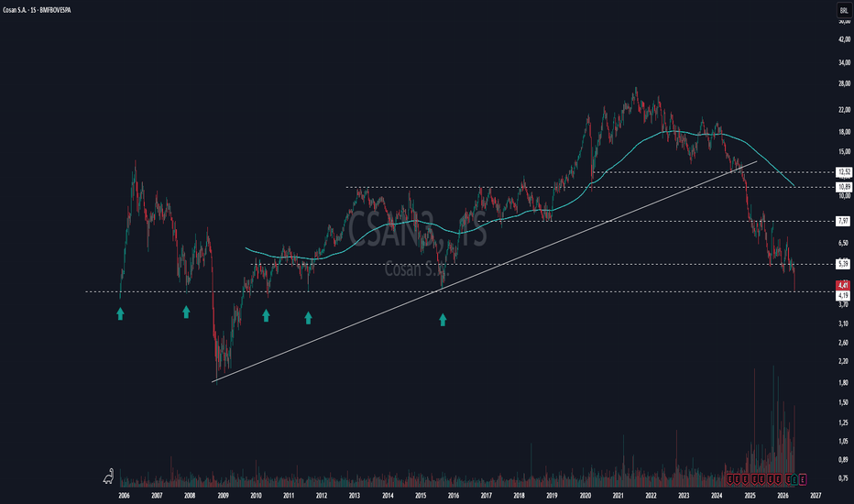Select the first green arrow near 2006
854x504 pixels.
pos(120,313)
